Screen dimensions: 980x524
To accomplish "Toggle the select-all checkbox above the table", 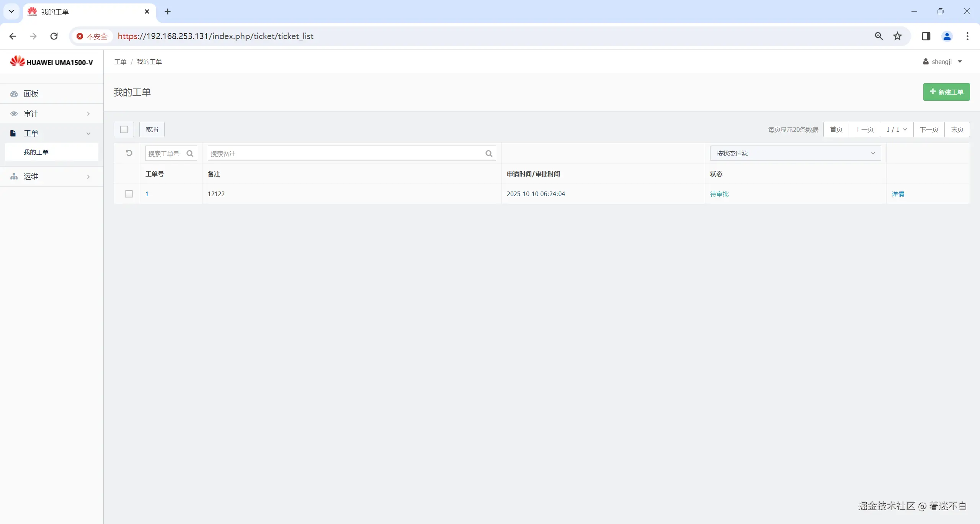I will tap(124, 129).
